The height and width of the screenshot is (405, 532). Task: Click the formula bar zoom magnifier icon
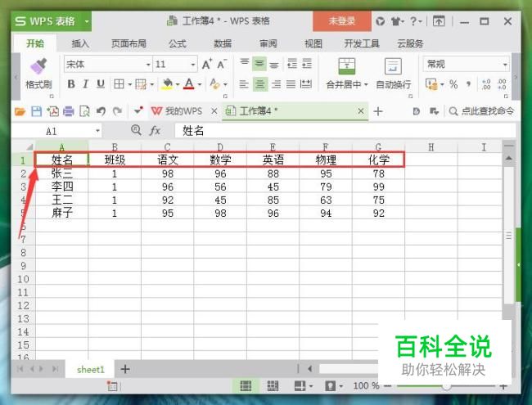(x=136, y=130)
